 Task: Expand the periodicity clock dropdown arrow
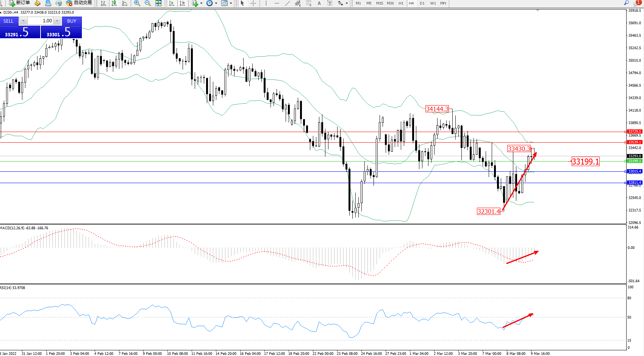[216, 3]
